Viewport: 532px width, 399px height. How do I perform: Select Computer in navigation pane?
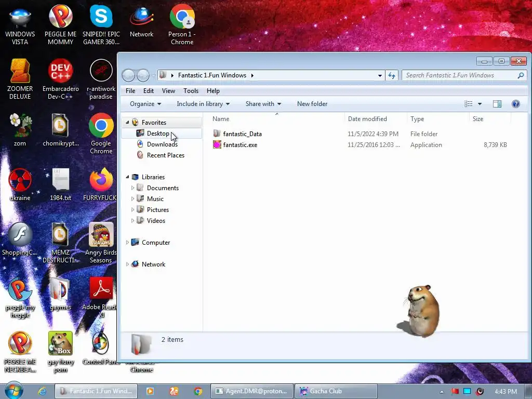click(155, 242)
